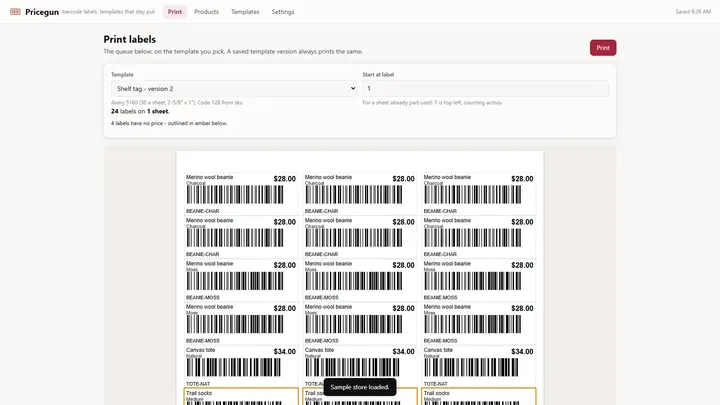Screen dimensions: 720x405
Task: Click the right amber-outlined Trail socks label
Action: (478, 396)
